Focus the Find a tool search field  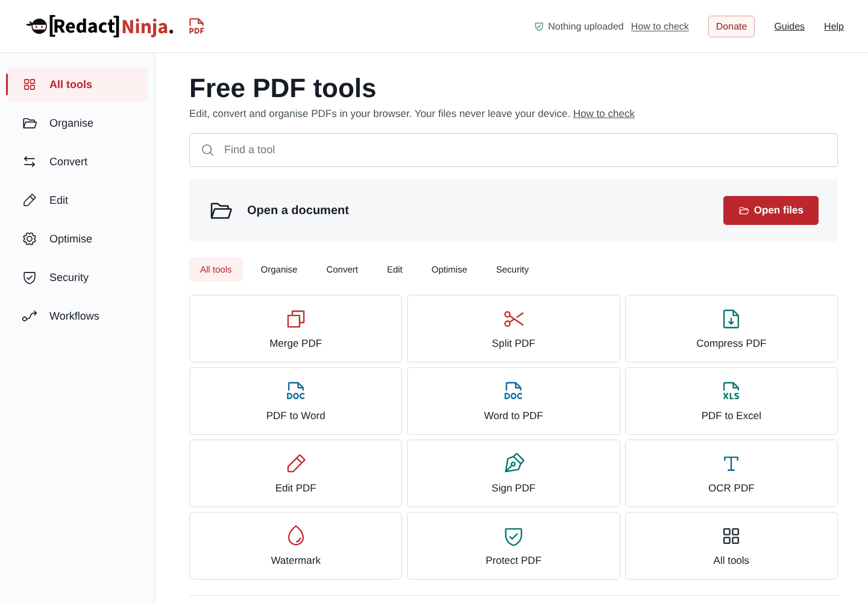[514, 150]
